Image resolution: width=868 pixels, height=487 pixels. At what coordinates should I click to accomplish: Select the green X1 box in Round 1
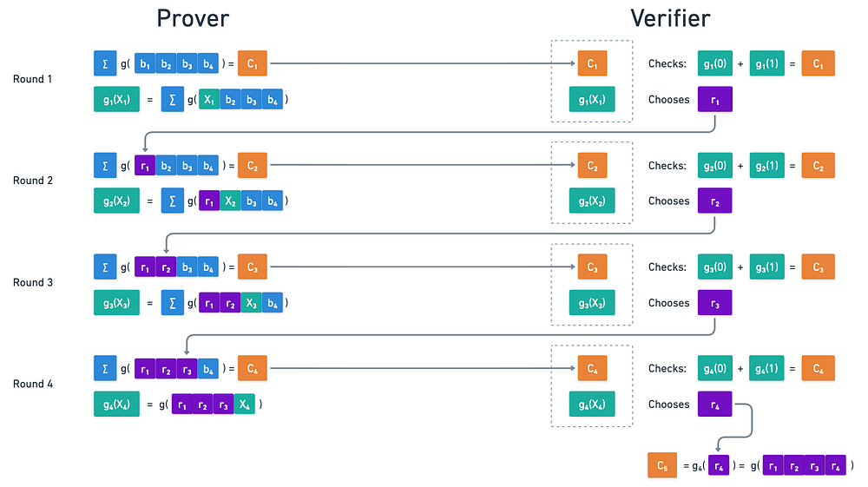coord(209,100)
